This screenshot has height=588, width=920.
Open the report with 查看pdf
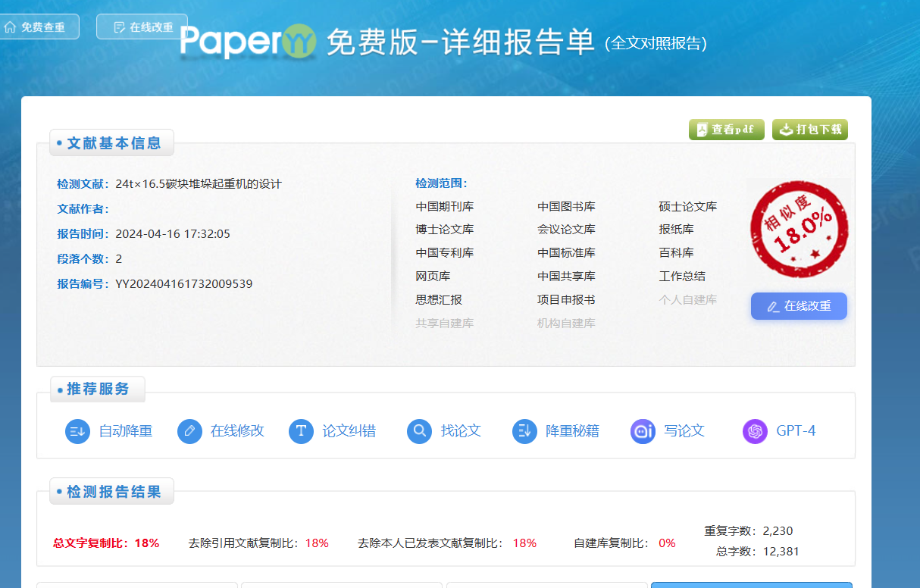point(726,130)
